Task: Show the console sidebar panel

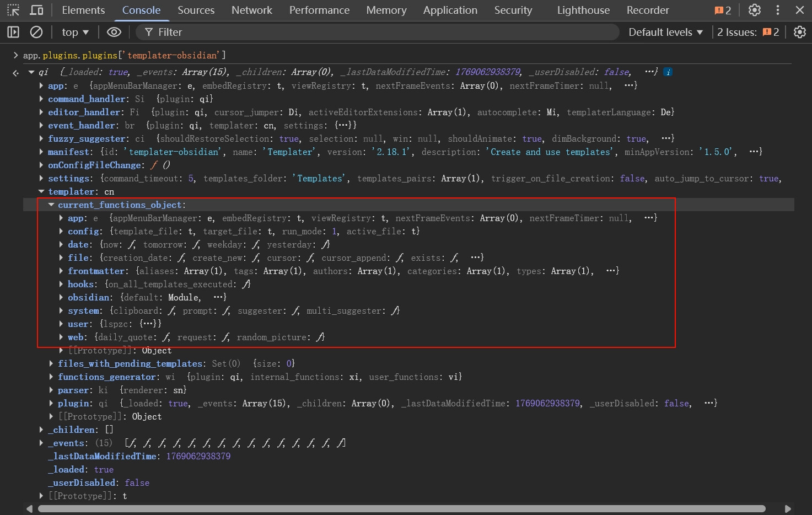Action: (x=13, y=32)
